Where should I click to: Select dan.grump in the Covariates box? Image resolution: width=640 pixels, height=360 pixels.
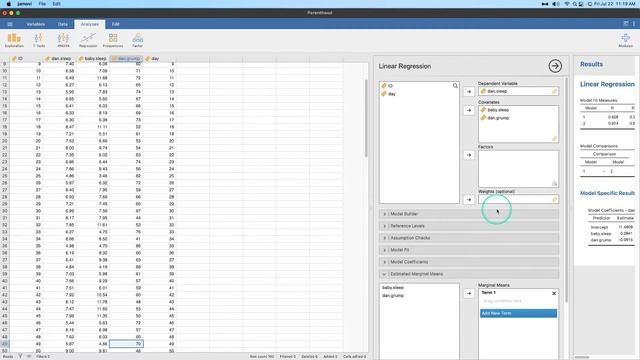click(498, 118)
